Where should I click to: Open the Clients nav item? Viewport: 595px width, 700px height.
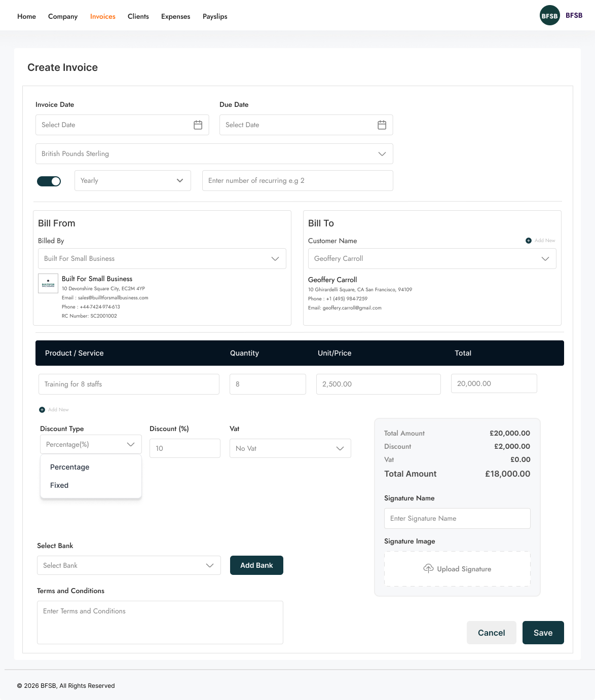(x=138, y=16)
